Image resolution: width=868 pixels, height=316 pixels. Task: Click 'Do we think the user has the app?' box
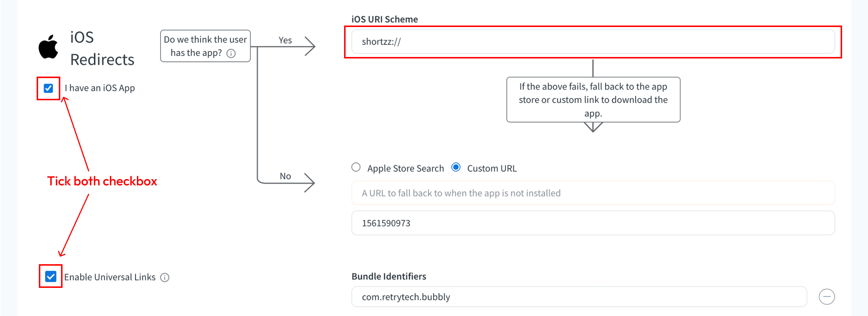205,46
